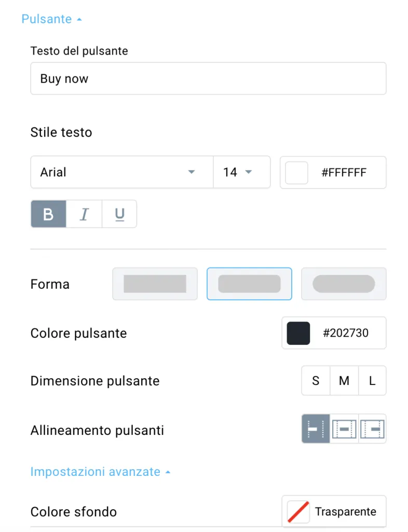Open the white #FFFFFF text color picker
Screen dimensions: 408x532
[x=333, y=172]
